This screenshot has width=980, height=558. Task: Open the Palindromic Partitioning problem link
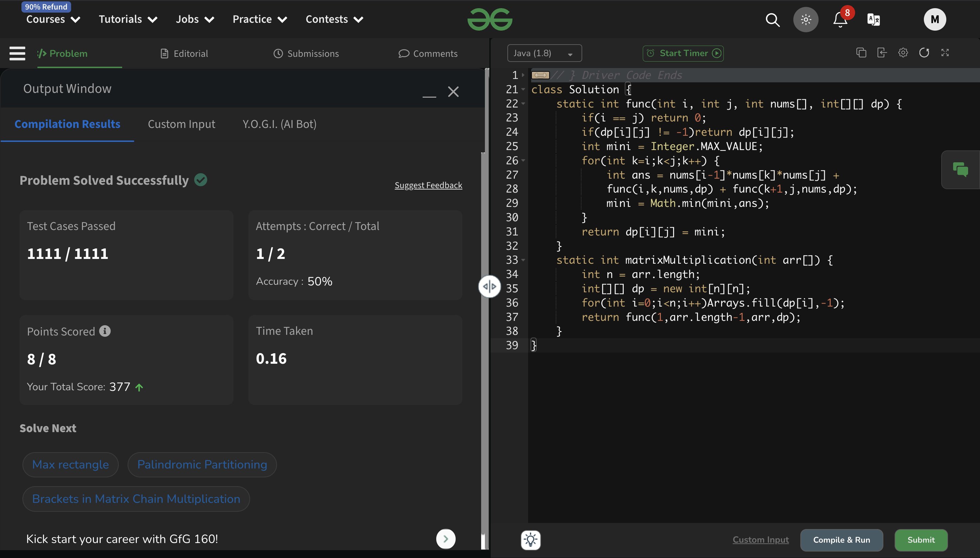pos(202,464)
